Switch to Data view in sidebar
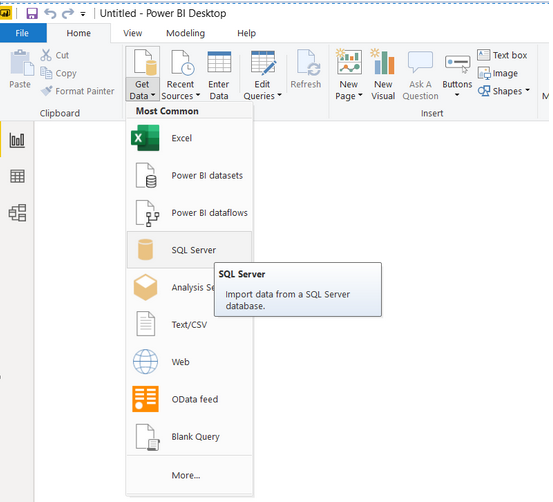The height and width of the screenshot is (502, 553). [x=17, y=176]
